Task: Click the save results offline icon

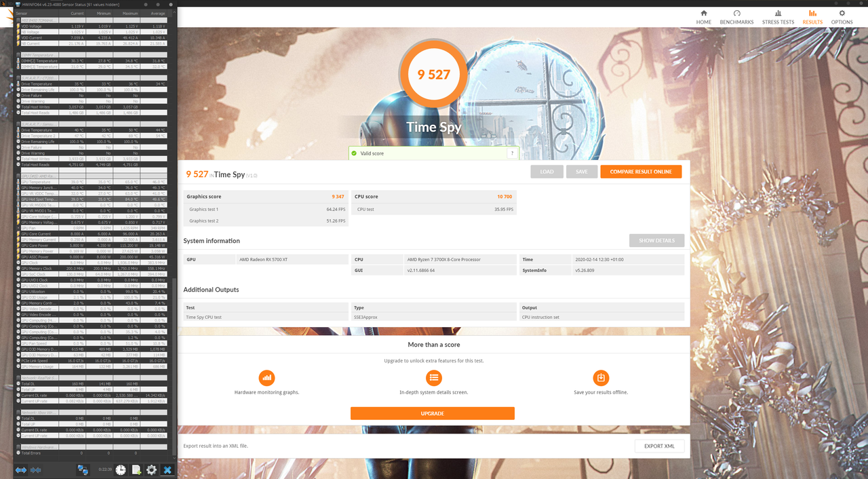Action: [600, 378]
